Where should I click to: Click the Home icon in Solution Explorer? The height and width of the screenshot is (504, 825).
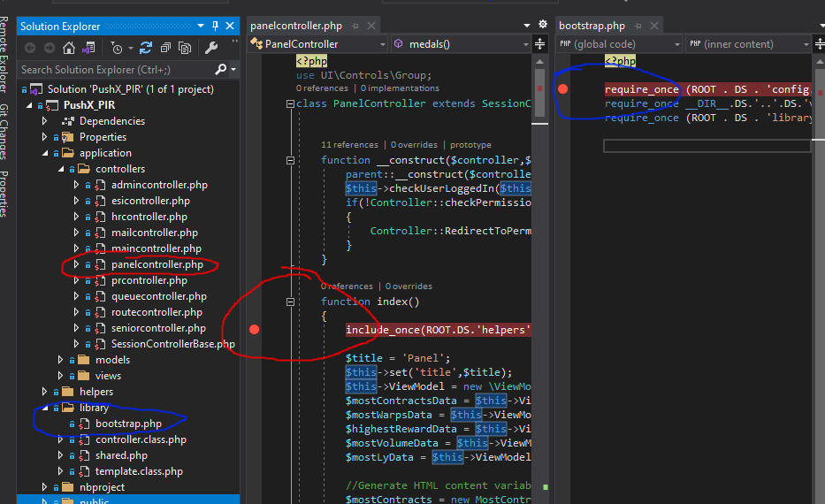[x=69, y=48]
